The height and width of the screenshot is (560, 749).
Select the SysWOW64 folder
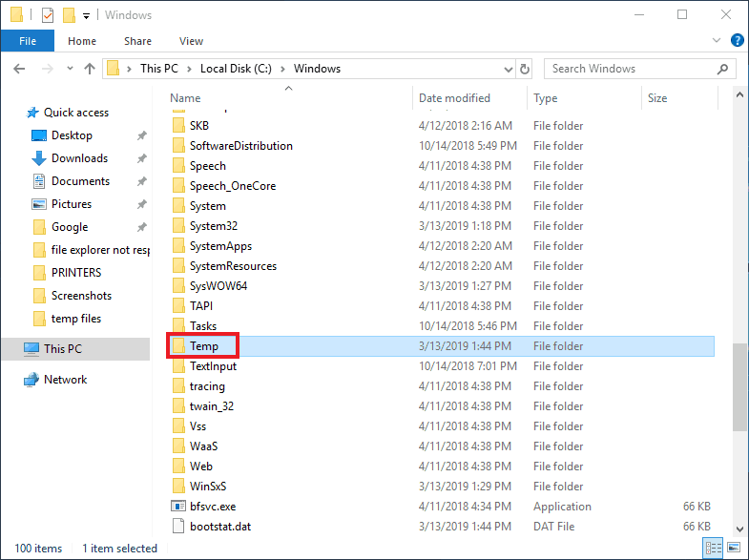pyautogui.click(x=218, y=286)
